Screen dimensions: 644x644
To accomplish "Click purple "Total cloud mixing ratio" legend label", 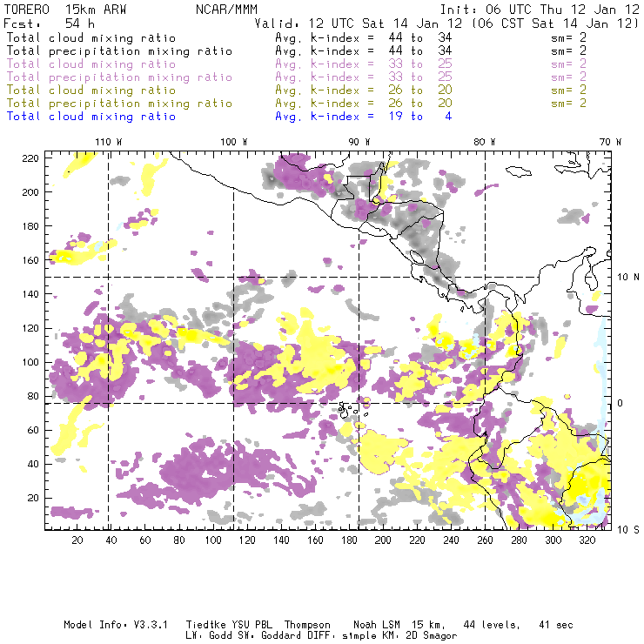I will point(91,64).
